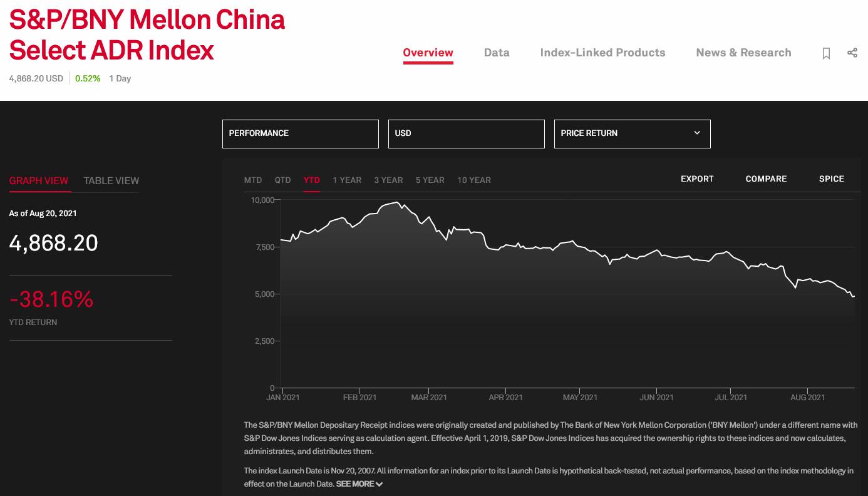
Task: Select GRAPH VIEW tab
Action: coord(39,180)
